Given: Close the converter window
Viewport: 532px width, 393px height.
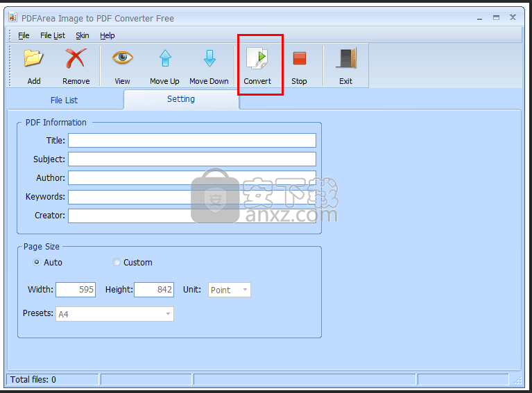Looking at the screenshot, I should click(x=513, y=17).
